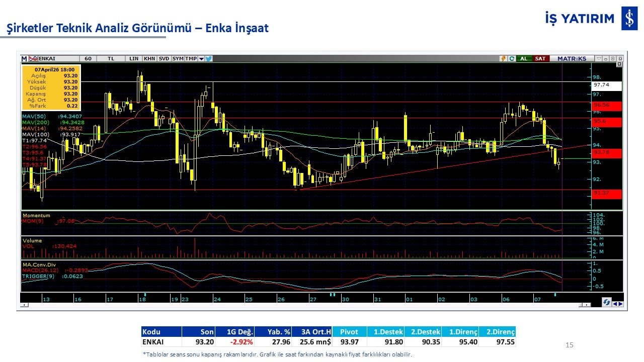
Task: Click the blue sync arrows icon
Action: 607,303
